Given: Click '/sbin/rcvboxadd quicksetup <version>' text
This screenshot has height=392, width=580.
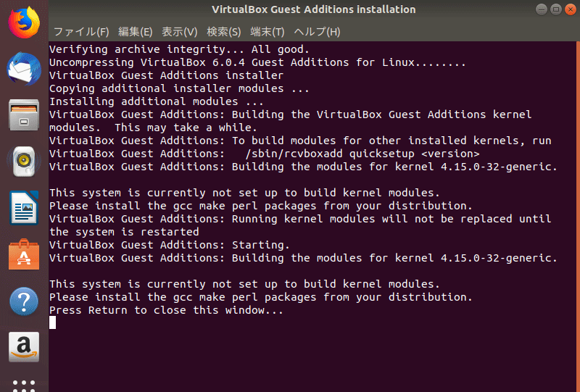Looking at the screenshot, I should (x=362, y=154).
